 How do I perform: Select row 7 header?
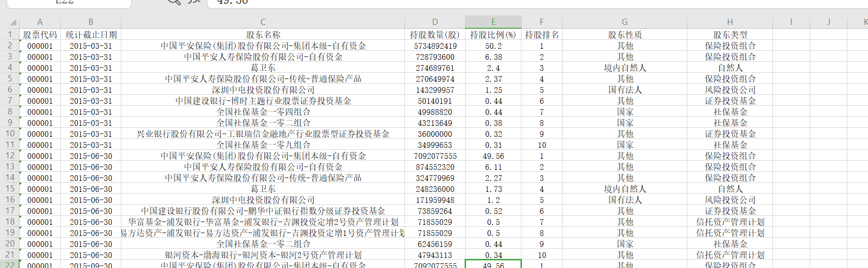[x=10, y=100]
